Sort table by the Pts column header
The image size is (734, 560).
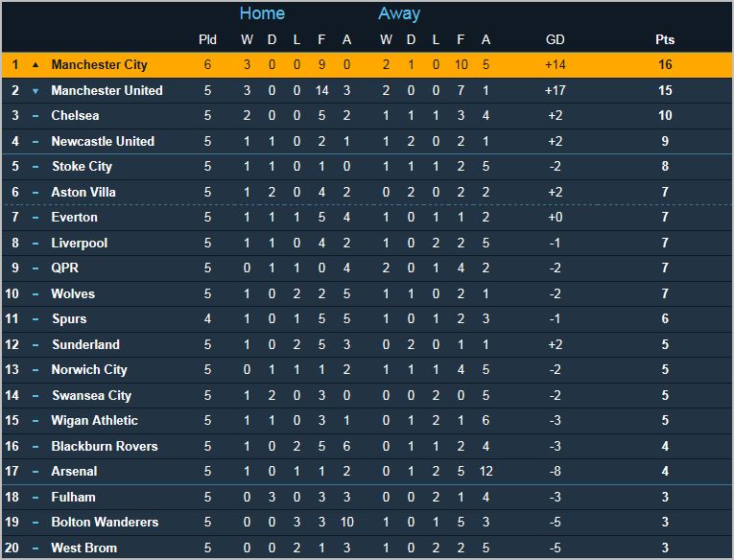[x=665, y=39]
